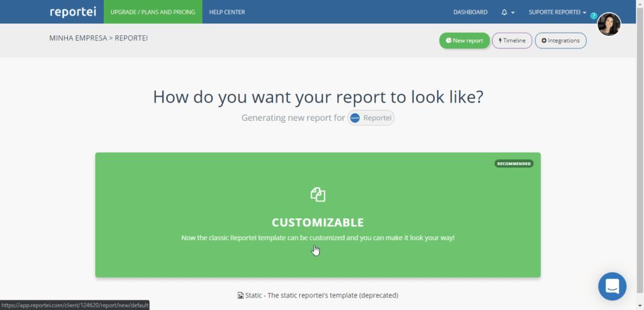Screen dimensions: 644x310
Task: Click Minha Empresa > Reportei breadcrumb
Action: pyautogui.click(x=99, y=38)
